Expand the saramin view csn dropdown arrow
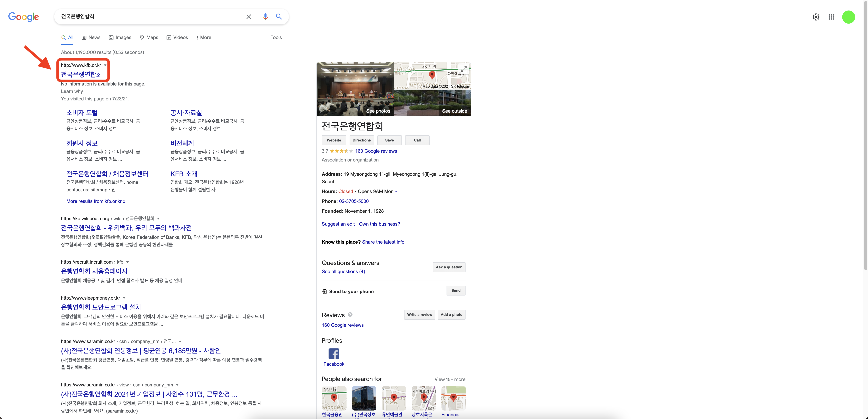This screenshot has height=419, width=868. pyautogui.click(x=177, y=385)
